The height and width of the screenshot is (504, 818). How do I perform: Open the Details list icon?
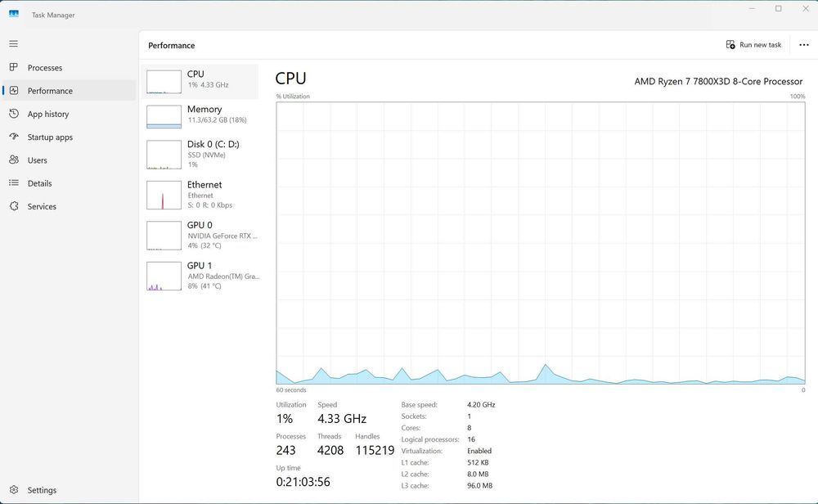[14, 183]
